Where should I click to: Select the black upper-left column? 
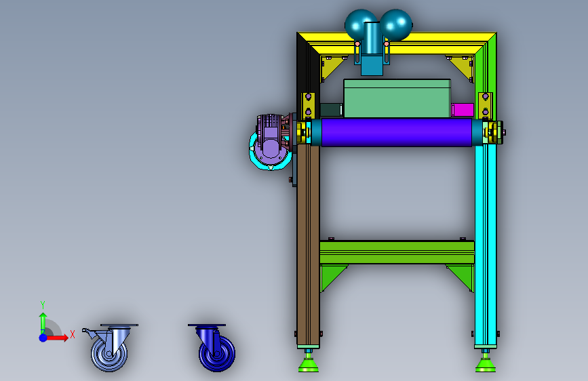[x=302, y=75]
